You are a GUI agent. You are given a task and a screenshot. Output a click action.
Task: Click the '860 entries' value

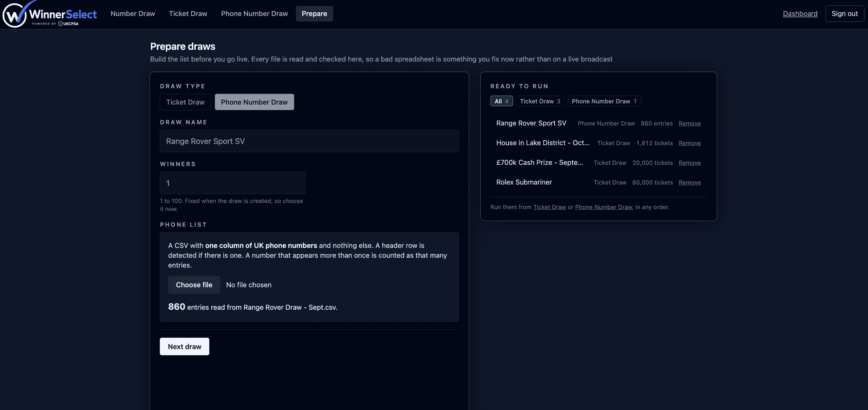[x=657, y=123]
